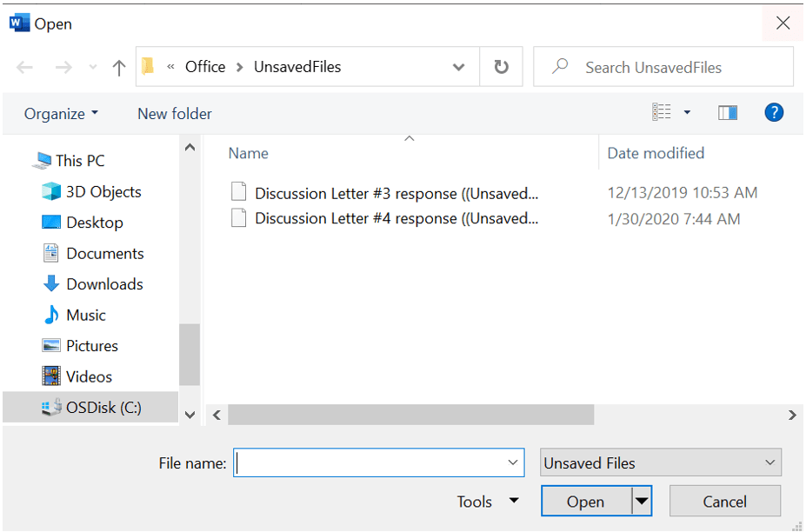Click the Back navigation arrow
This screenshot has width=806, height=532.
coord(24,68)
